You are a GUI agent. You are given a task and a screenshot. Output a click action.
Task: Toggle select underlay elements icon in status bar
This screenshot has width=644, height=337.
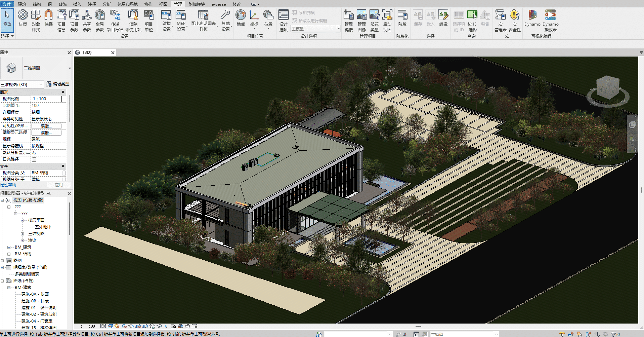(x=570, y=334)
